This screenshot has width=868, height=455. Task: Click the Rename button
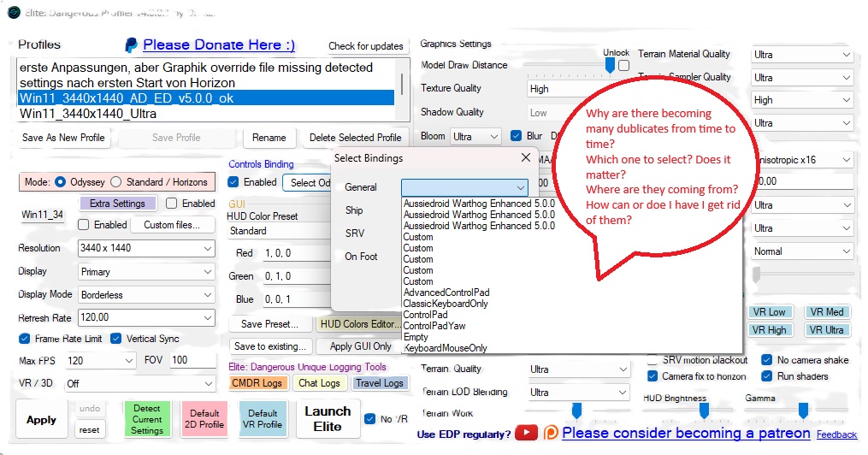coord(269,138)
